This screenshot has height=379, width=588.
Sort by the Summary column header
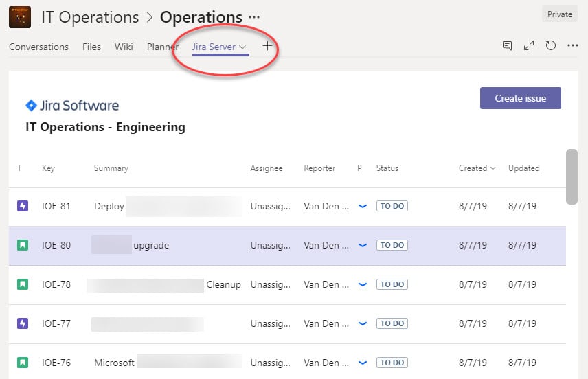111,168
